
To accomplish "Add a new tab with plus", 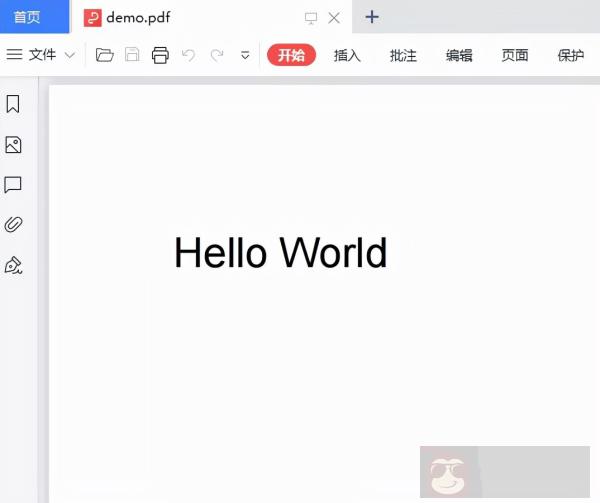I will tap(372, 17).
